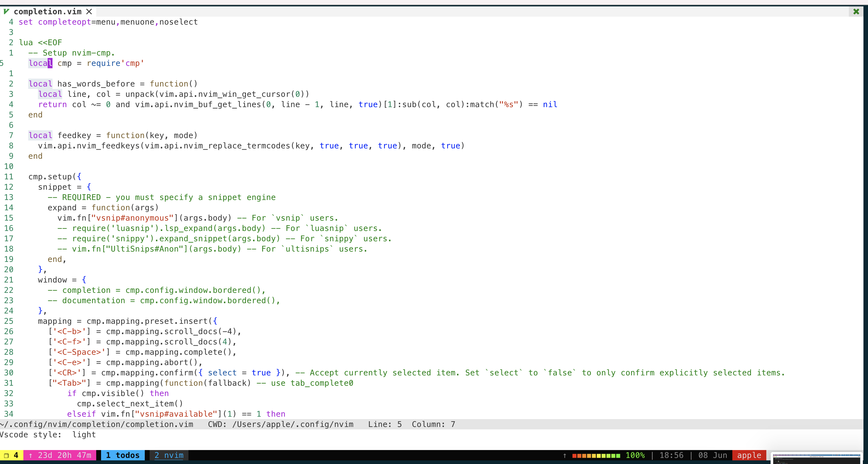Place cursor on 'cmp.setup({' line
The width and height of the screenshot is (868, 464).
click(55, 177)
